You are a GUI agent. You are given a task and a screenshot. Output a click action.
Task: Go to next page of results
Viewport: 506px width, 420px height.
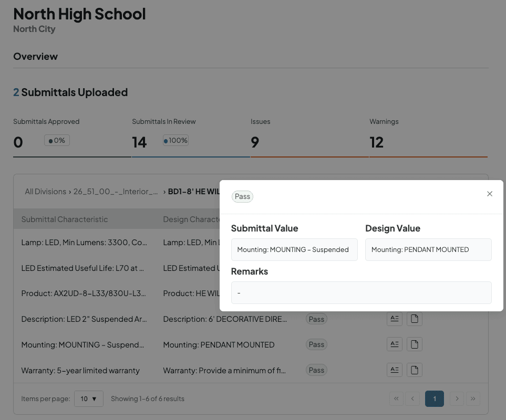coord(457,398)
